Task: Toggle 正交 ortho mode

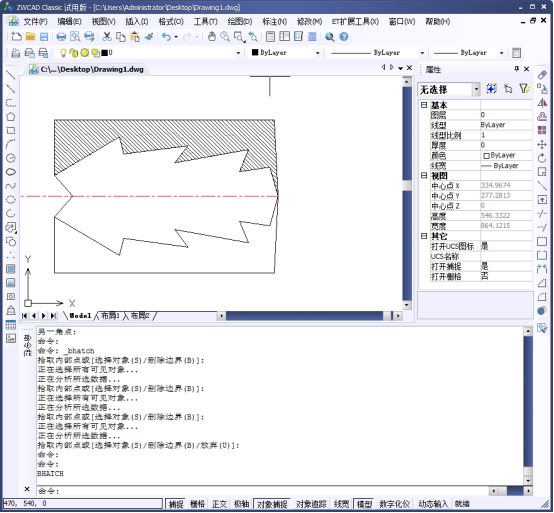Action: pyautogui.click(x=219, y=504)
